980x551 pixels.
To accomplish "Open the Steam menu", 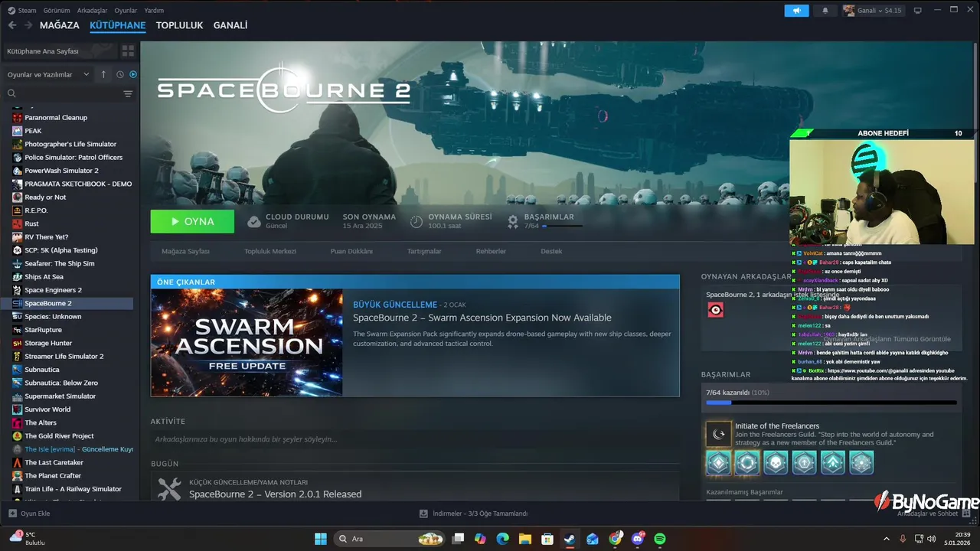I will click(22, 11).
